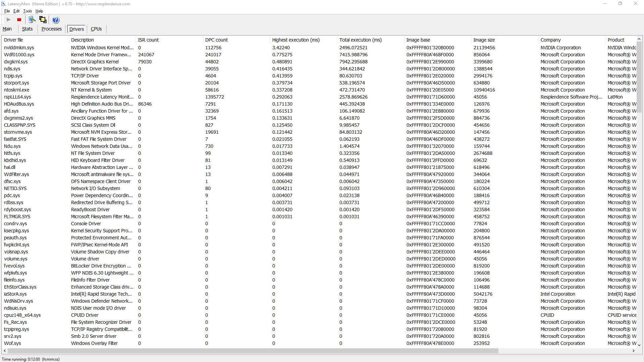Click the green Start monitoring play icon
Image resolution: width=644 pixels, height=362 pixels.
9,20
